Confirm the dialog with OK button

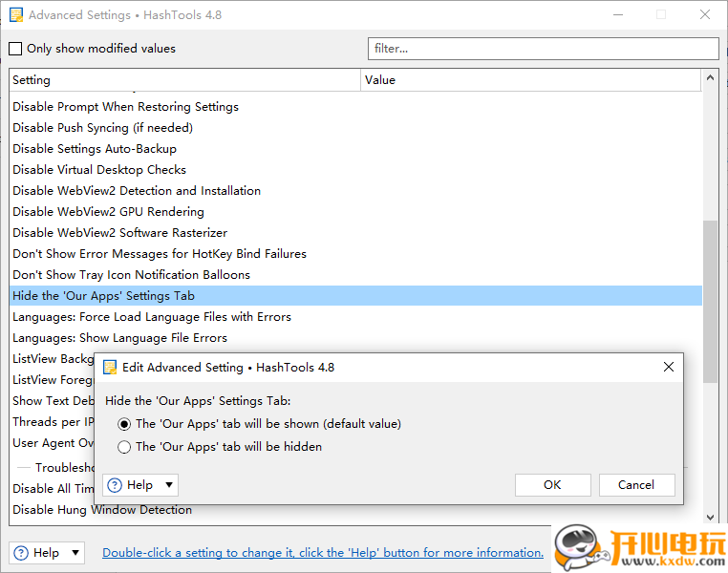click(x=552, y=485)
